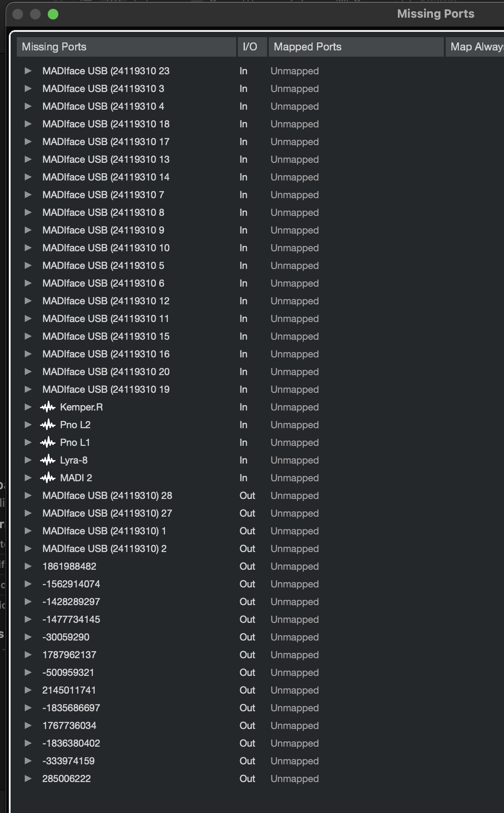Image resolution: width=504 pixels, height=813 pixels.
Task: Expand the 1861988482 output port row
Action: click(28, 566)
